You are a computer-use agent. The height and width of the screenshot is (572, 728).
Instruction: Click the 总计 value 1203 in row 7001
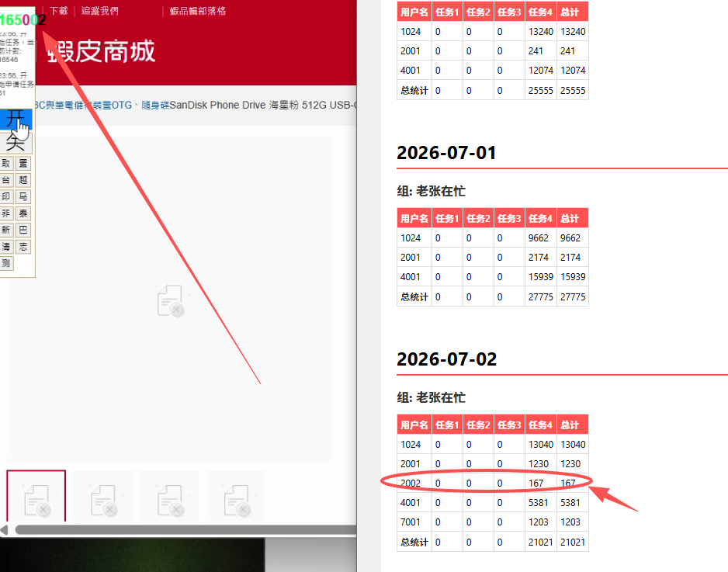pos(570,523)
